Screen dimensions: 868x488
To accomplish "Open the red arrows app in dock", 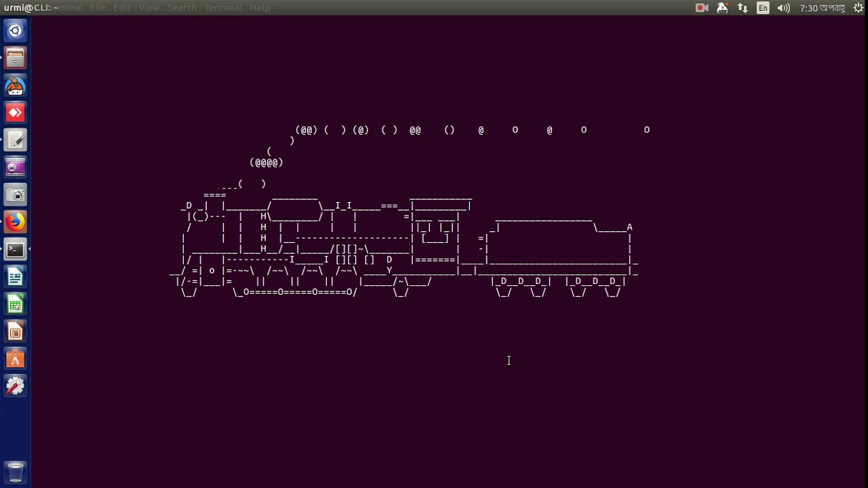I will click(15, 113).
